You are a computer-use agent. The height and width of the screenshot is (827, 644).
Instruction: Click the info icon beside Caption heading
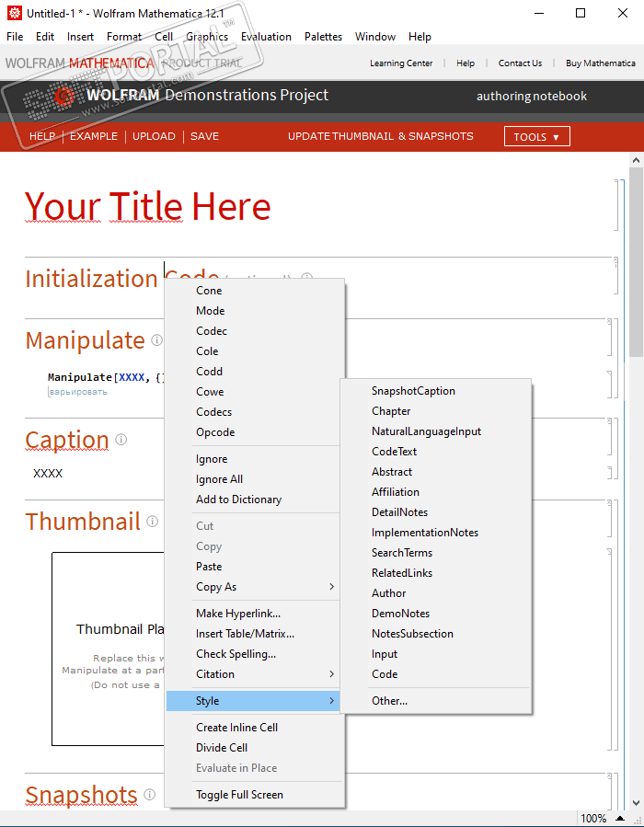tap(121, 440)
